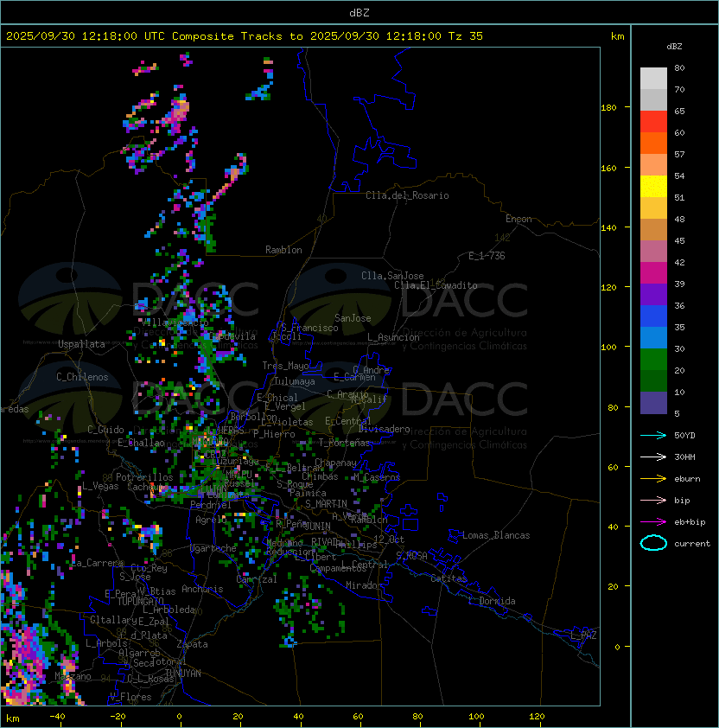Click the '160' tick on right axis
The image size is (719, 728).
[608, 168]
